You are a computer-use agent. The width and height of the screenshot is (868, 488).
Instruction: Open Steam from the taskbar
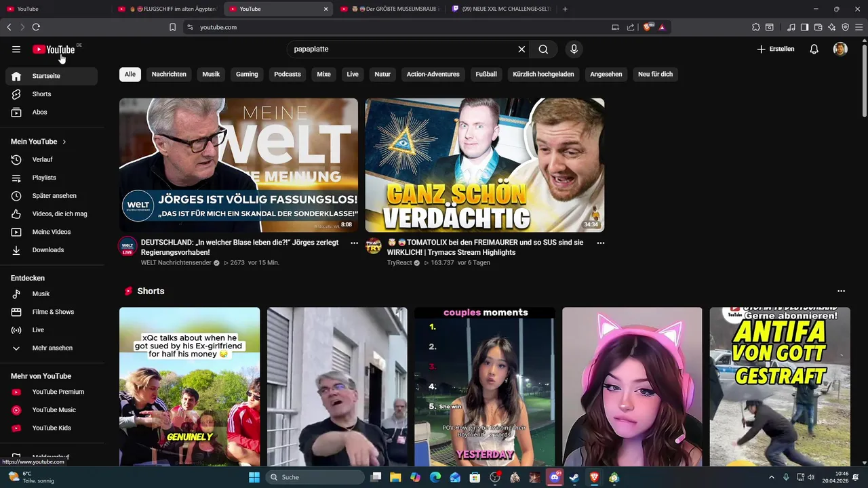click(574, 477)
